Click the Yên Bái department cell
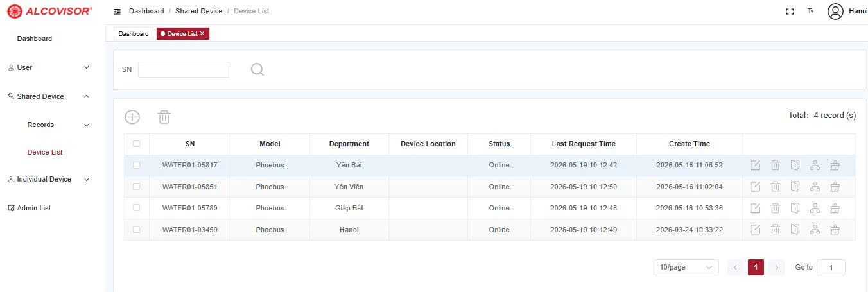 349,166
